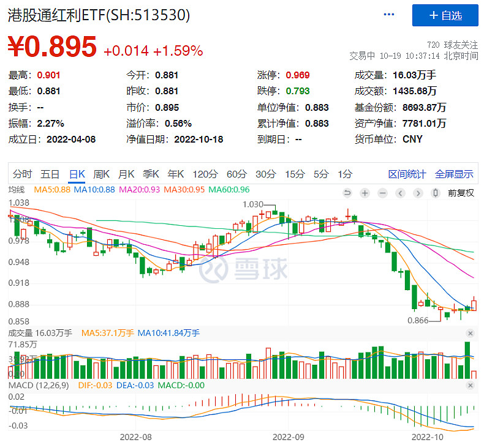Select the 周K chart tab
Screen dimensions: 484x448
click(x=101, y=174)
